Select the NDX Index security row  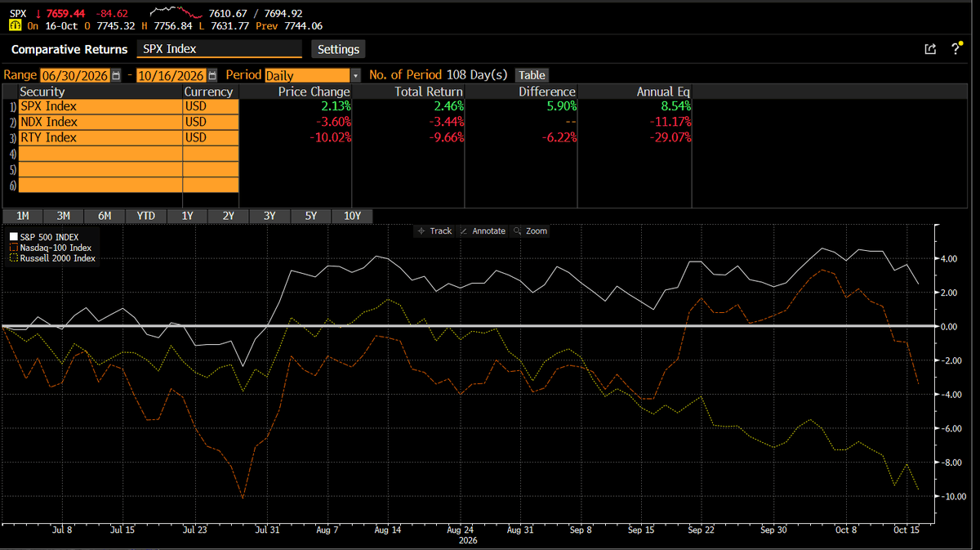[x=100, y=123]
